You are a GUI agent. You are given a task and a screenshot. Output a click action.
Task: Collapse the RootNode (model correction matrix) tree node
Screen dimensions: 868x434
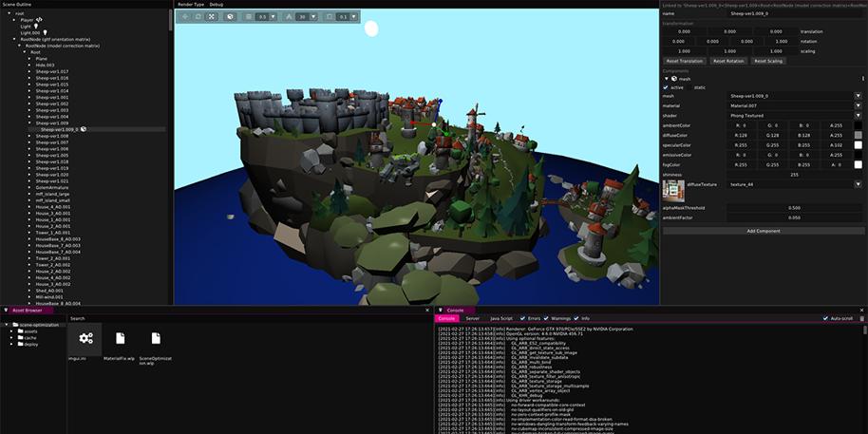point(21,46)
